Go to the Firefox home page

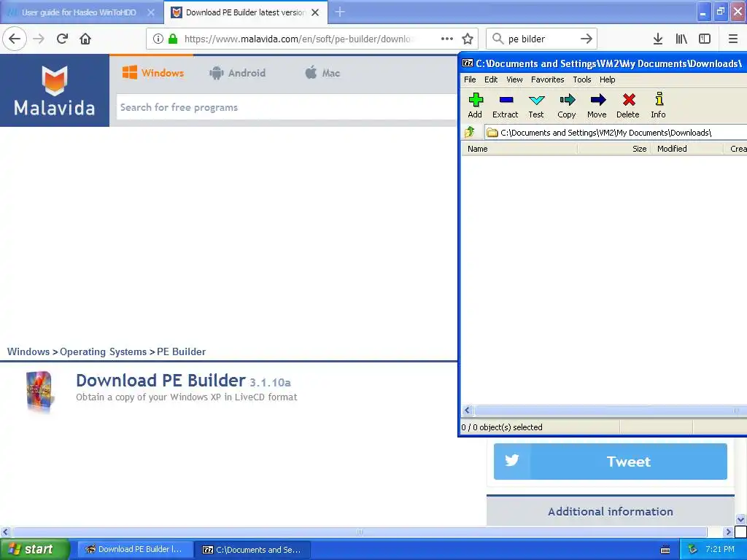pyautogui.click(x=85, y=39)
